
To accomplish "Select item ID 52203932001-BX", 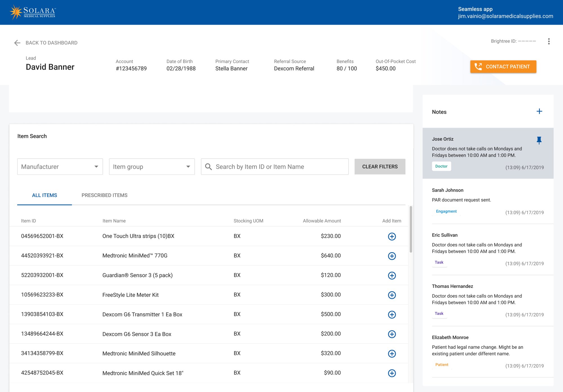I will [42, 275].
